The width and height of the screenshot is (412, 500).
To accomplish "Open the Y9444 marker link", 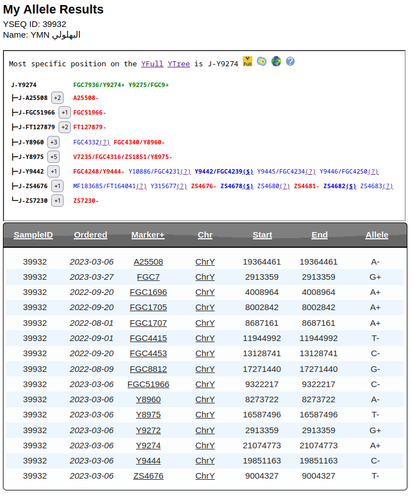I will [148, 461].
